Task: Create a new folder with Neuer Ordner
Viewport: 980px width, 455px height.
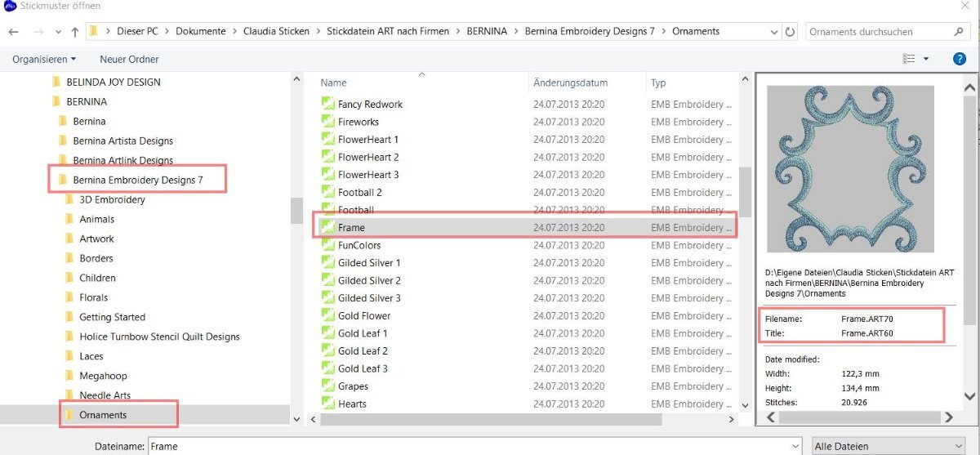Action: [x=129, y=59]
